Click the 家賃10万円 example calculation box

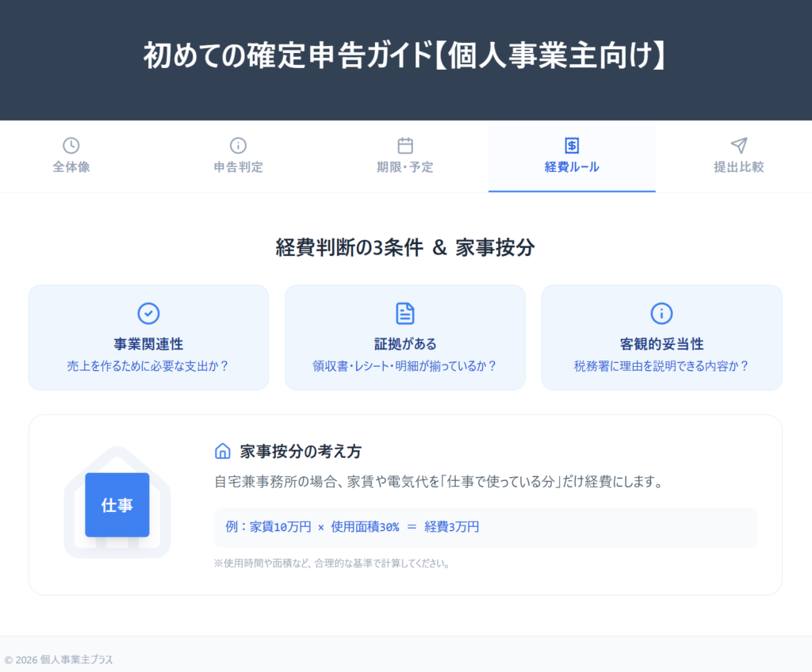pos(485,526)
